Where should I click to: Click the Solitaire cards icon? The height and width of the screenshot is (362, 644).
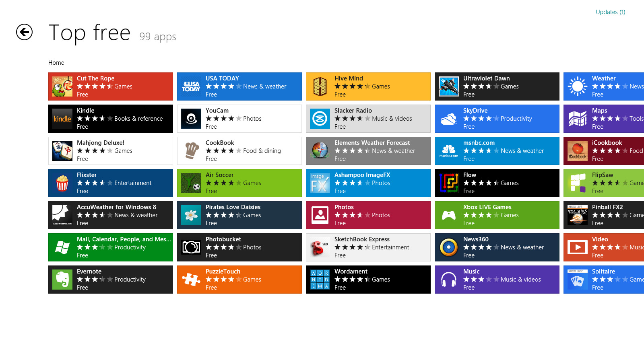[x=578, y=280]
